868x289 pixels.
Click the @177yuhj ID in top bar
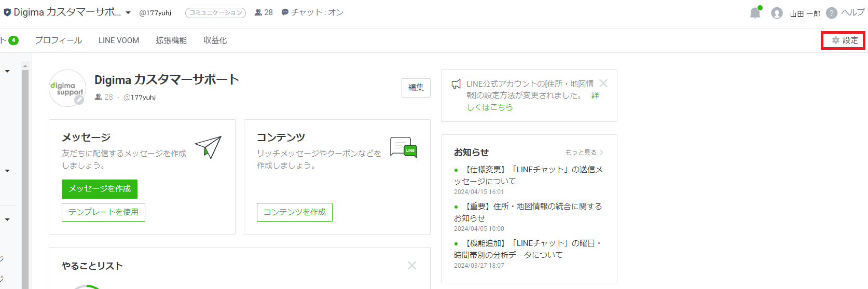pos(155,13)
